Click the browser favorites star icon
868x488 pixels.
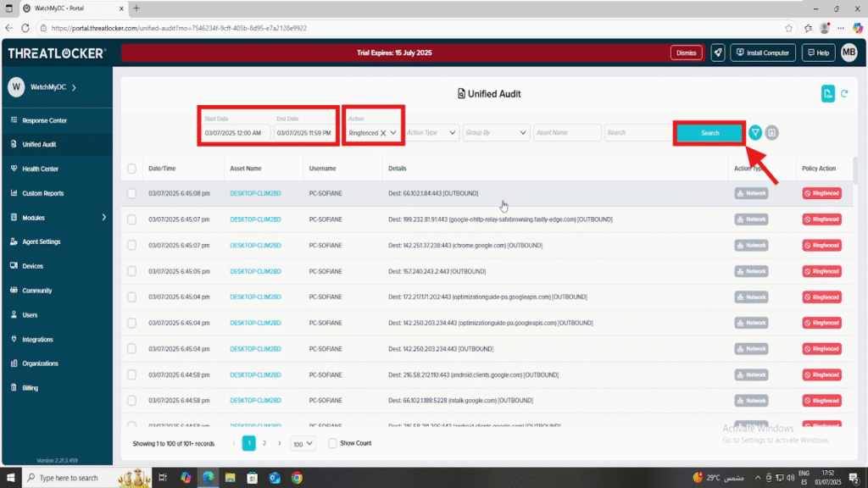tap(789, 28)
